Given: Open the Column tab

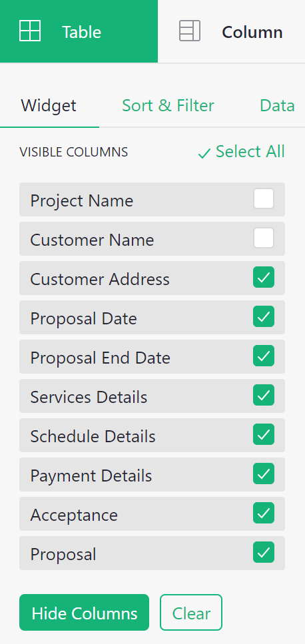Looking at the screenshot, I should point(232,31).
